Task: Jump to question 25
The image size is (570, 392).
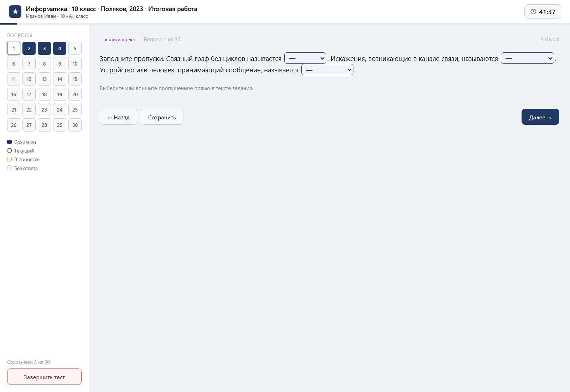Action: (75, 110)
